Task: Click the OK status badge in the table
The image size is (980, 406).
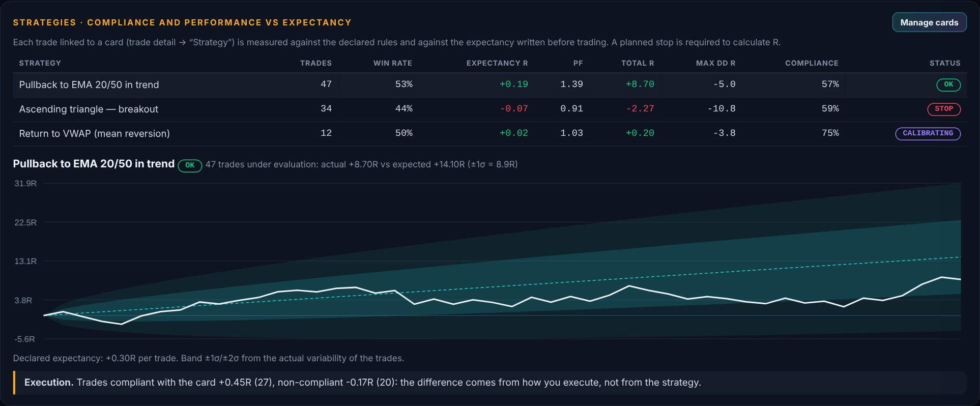Action: pos(948,84)
